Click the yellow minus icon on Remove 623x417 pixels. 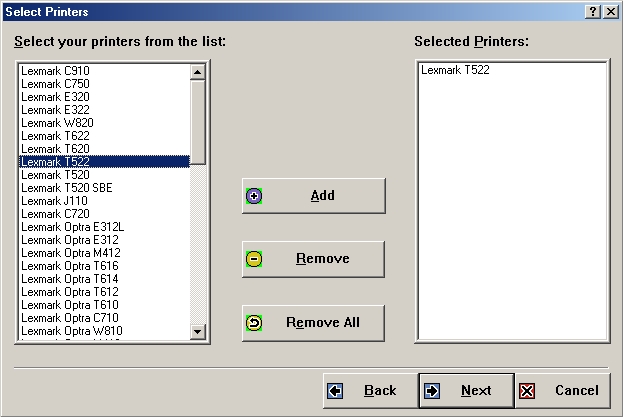click(254, 259)
